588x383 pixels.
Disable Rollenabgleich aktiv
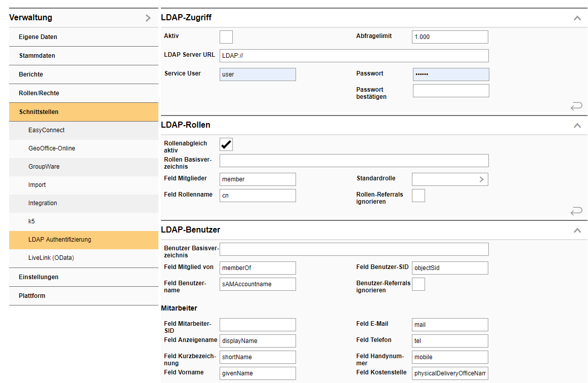pos(226,144)
